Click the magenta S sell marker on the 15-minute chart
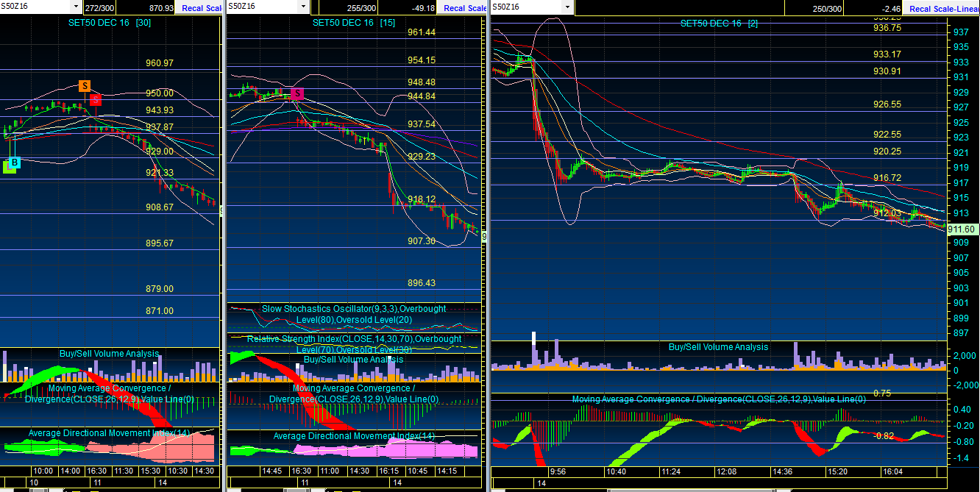The image size is (980, 492). [297, 93]
